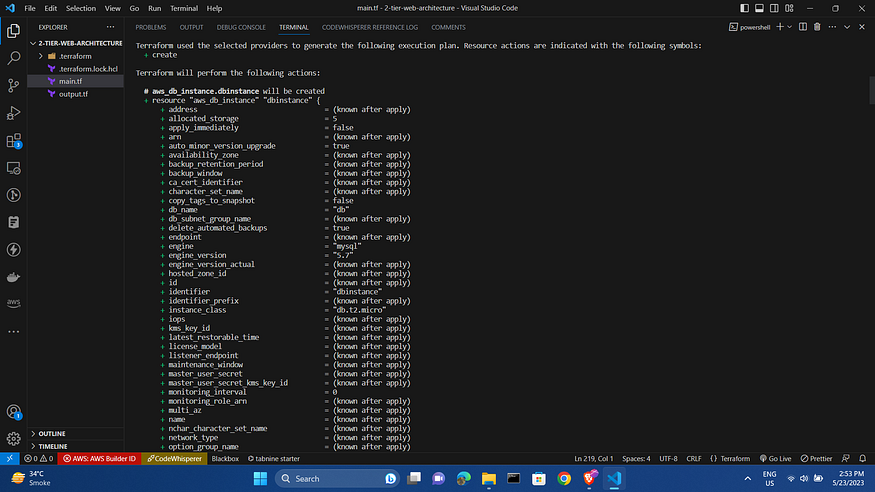Open notifications bell in status bar
The width and height of the screenshot is (875, 492).
coord(862,459)
